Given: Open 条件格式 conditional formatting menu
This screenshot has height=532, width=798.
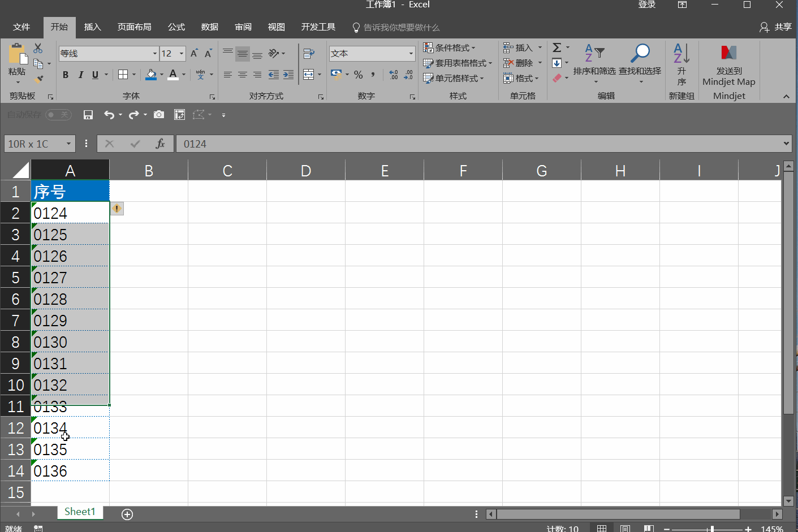Looking at the screenshot, I should 450,48.
